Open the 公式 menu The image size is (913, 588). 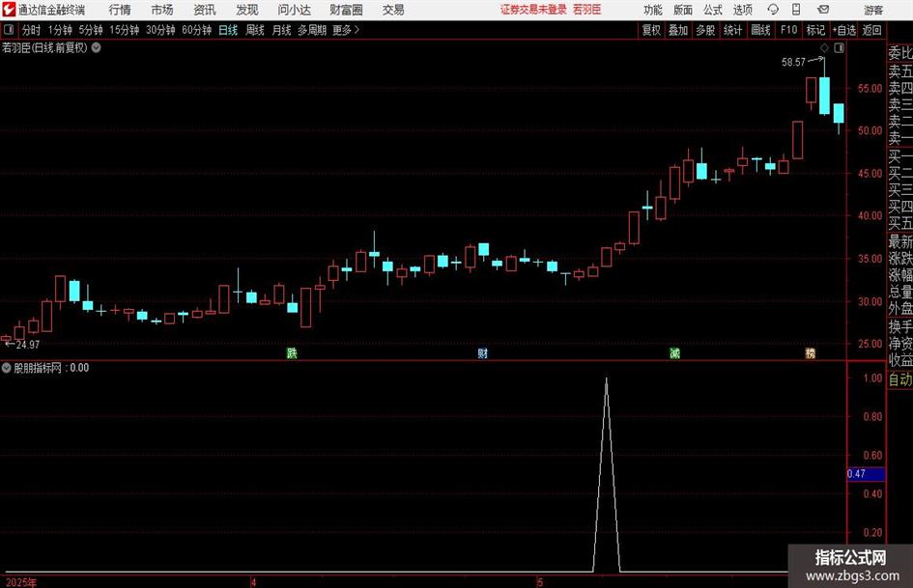pos(713,10)
